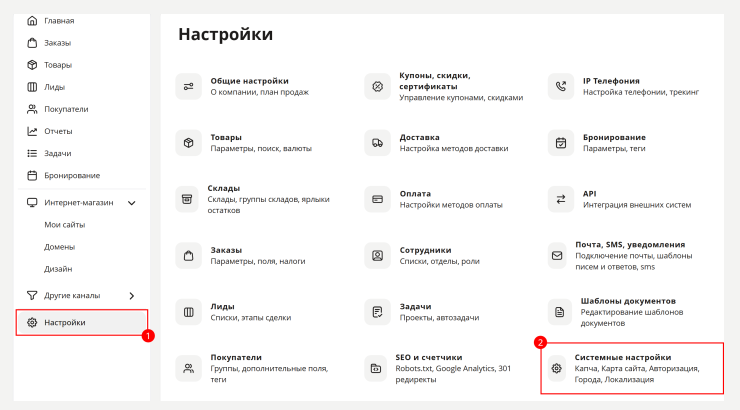This screenshot has width=740, height=410.
Task: Open Домены submenu item
Action: pos(59,247)
